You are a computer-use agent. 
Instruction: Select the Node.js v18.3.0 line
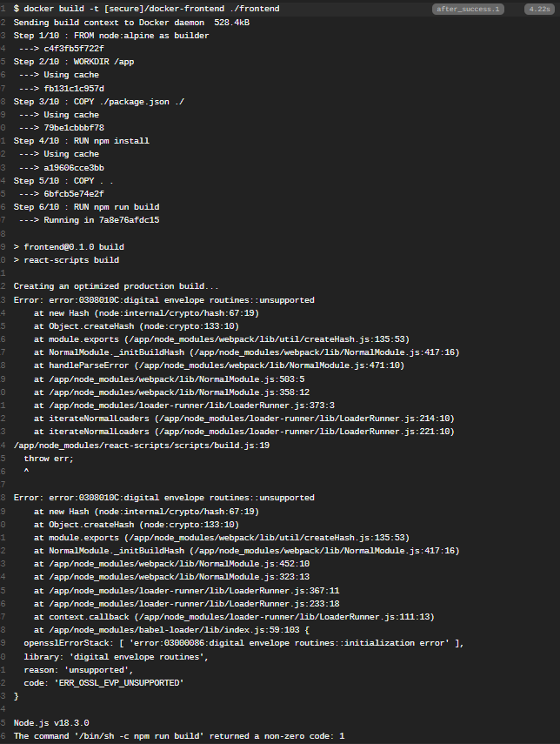pyautogui.click(x=51, y=723)
